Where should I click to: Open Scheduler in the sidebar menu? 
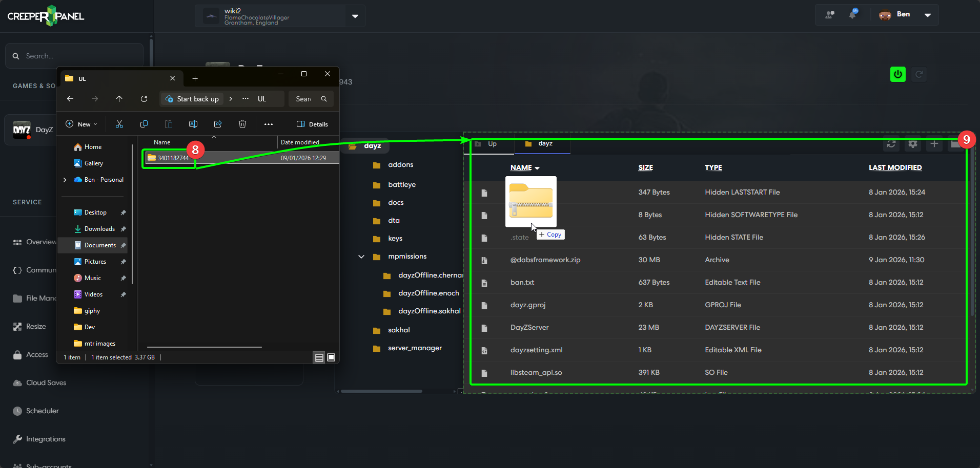tap(42, 411)
